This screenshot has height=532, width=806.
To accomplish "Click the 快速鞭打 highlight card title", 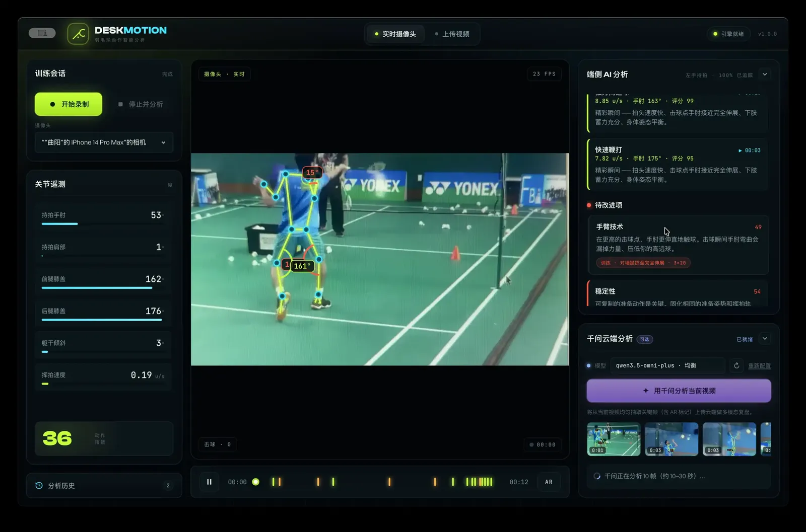I will (x=609, y=149).
